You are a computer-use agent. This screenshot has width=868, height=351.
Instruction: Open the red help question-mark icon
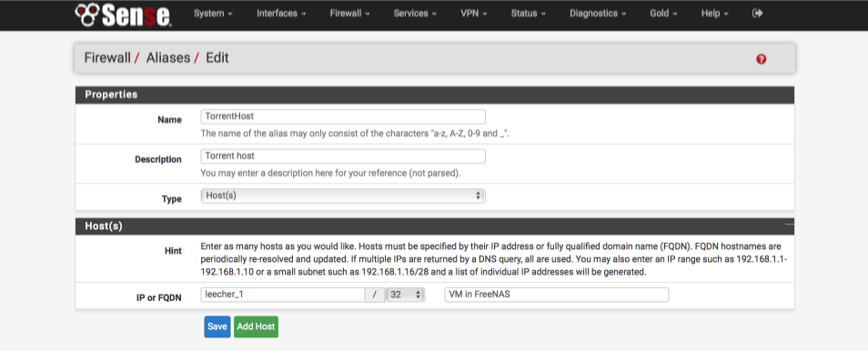(x=762, y=59)
